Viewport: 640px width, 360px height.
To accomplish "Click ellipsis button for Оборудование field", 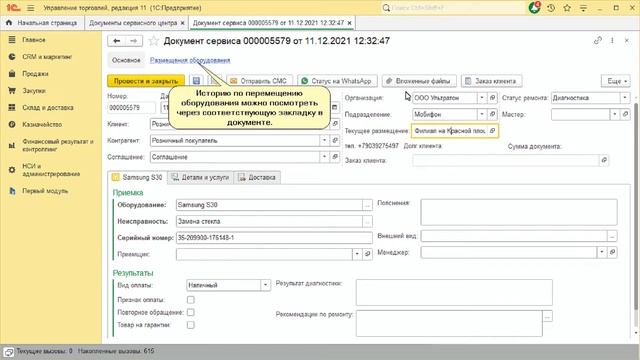I will point(367,205).
